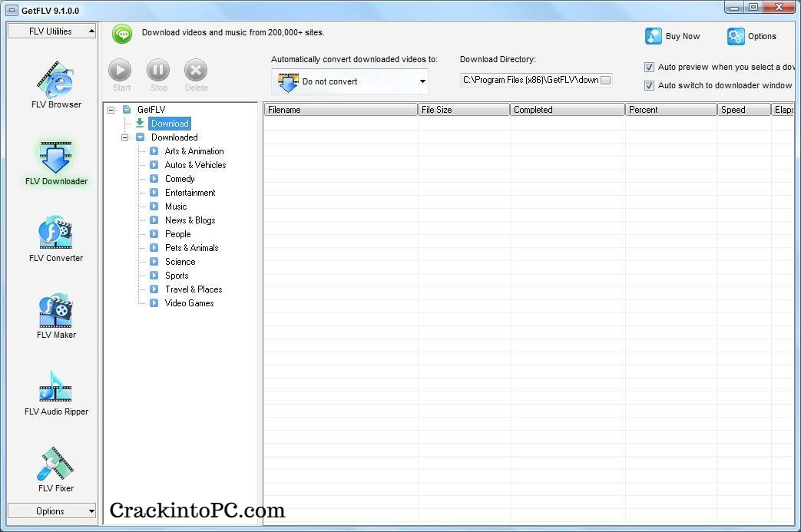The height and width of the screenshot is (532, 801).
Task: Launch the FLV Maker tool
Action: point(56,316)
